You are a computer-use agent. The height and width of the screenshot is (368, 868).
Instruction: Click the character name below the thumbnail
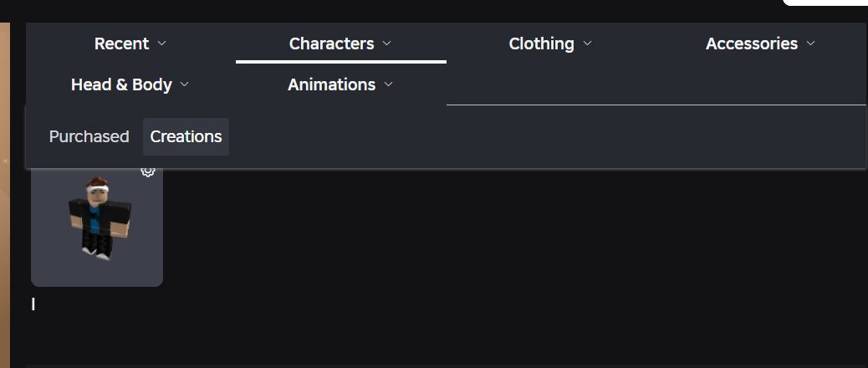pos(33,304)
